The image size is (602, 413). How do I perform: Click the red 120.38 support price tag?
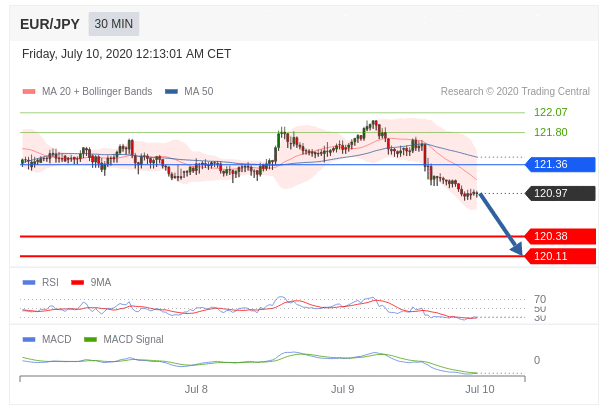pos(560,236)
